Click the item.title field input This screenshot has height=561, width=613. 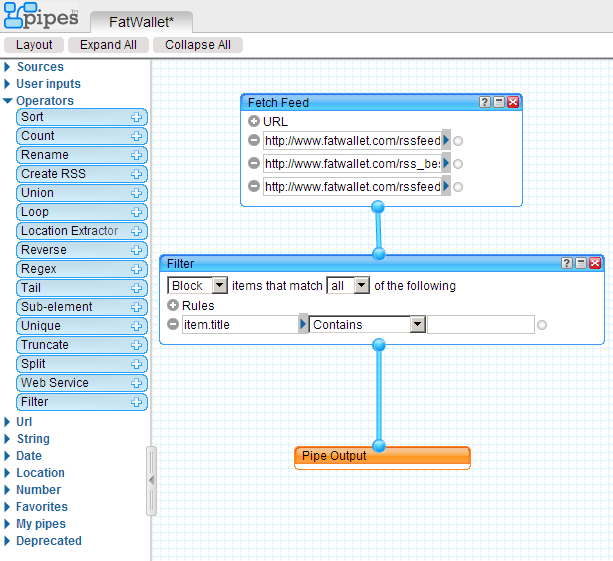pos(240,324)
